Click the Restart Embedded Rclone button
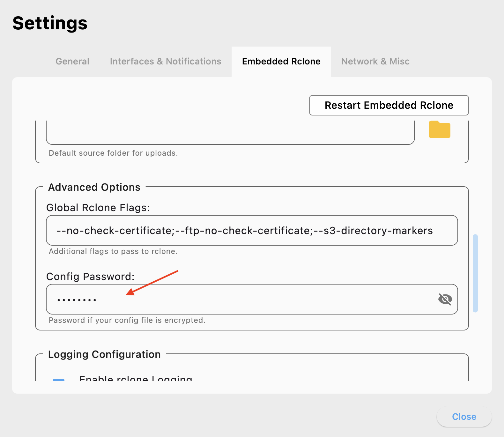The image size is (504, 437). tap(389, 105)
